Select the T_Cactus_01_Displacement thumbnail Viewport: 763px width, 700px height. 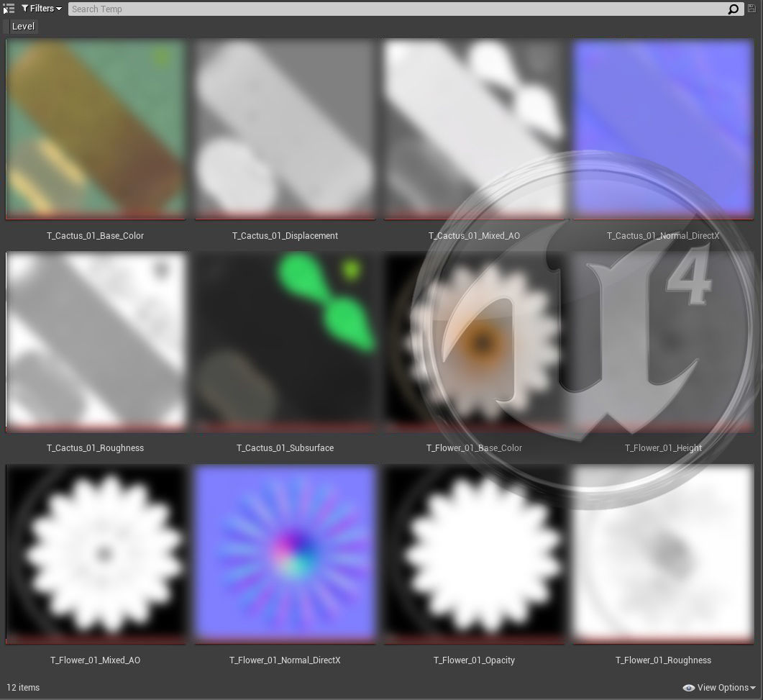pos(285,129)
